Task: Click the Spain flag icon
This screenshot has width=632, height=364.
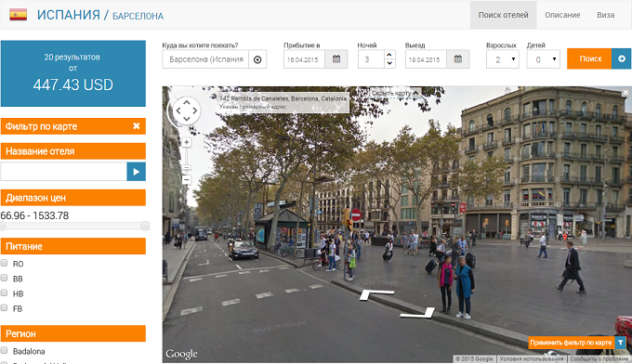Action: [19, 15]
